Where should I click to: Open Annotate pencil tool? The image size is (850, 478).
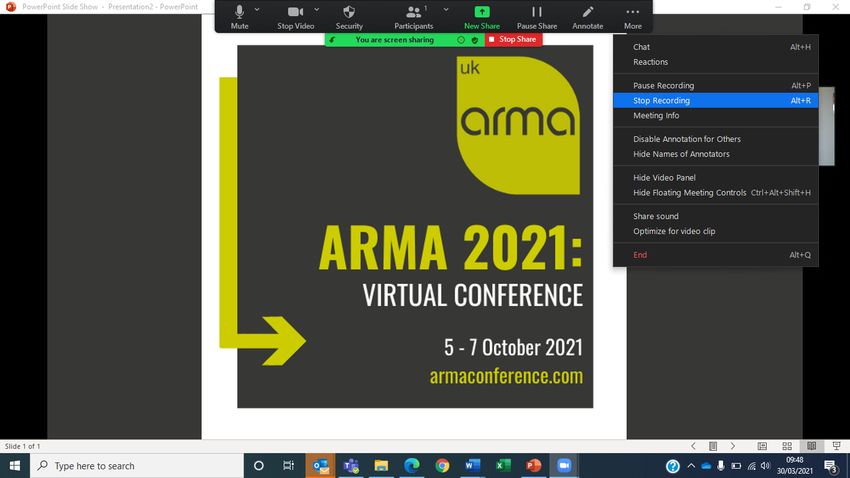click(x=588, y=17)
